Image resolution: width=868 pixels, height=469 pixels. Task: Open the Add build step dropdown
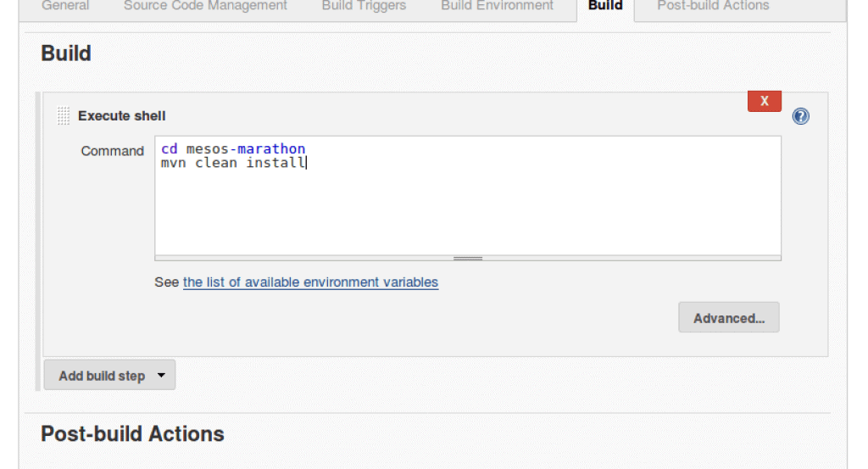109,376
